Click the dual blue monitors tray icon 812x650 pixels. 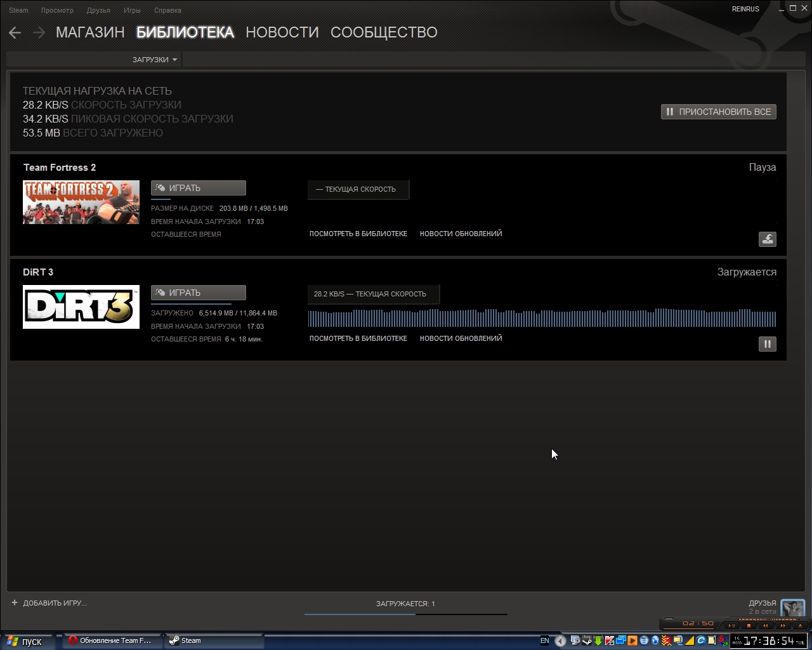621,640
